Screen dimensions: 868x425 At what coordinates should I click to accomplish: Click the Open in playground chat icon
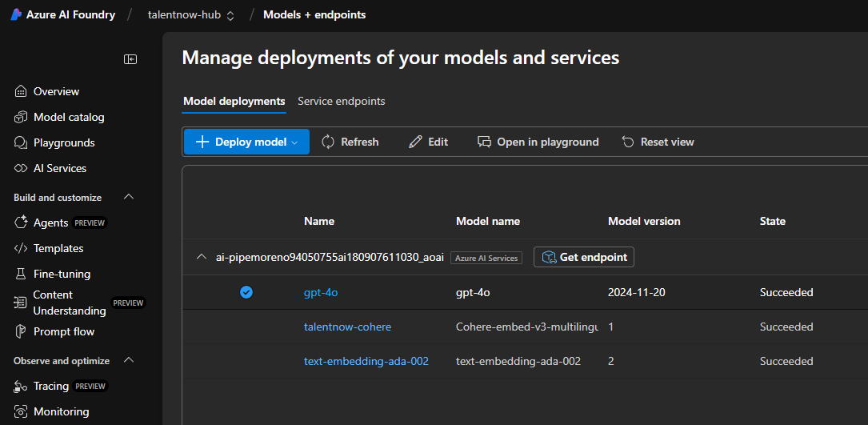[x=484, y=142]
